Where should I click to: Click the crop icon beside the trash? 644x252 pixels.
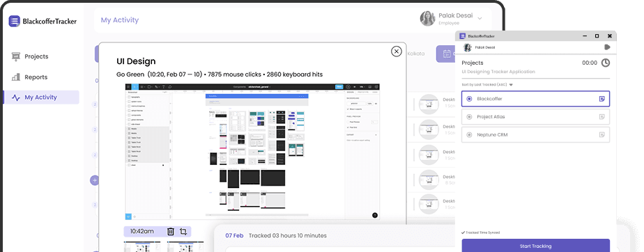click(x=183, y=232)
